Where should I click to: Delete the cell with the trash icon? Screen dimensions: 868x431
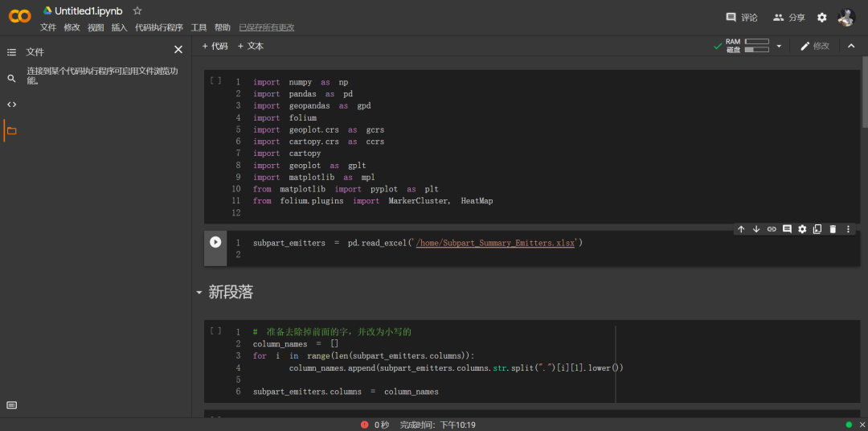coord(833,229)
